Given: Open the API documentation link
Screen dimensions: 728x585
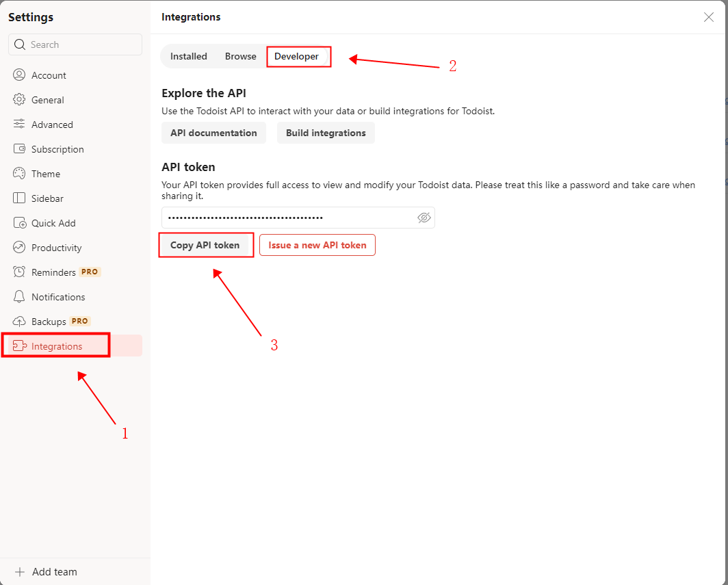Looking at the screenshot, I should point(213,133).
